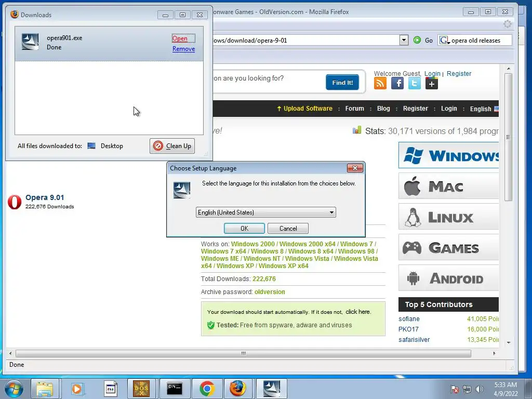532x399 pixels.
Task: Open Windows Explorer from the taskbar
Action: (45, 389)
